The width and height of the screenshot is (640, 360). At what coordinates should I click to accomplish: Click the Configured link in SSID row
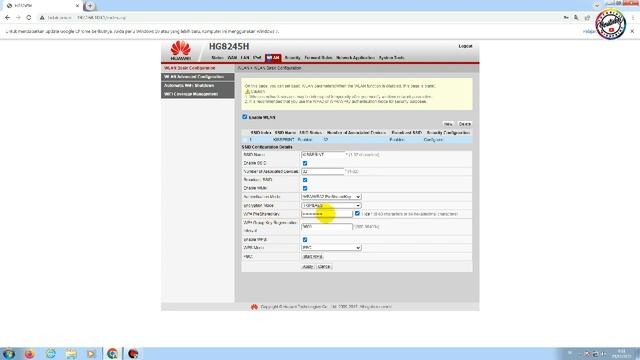click(433, 140)
